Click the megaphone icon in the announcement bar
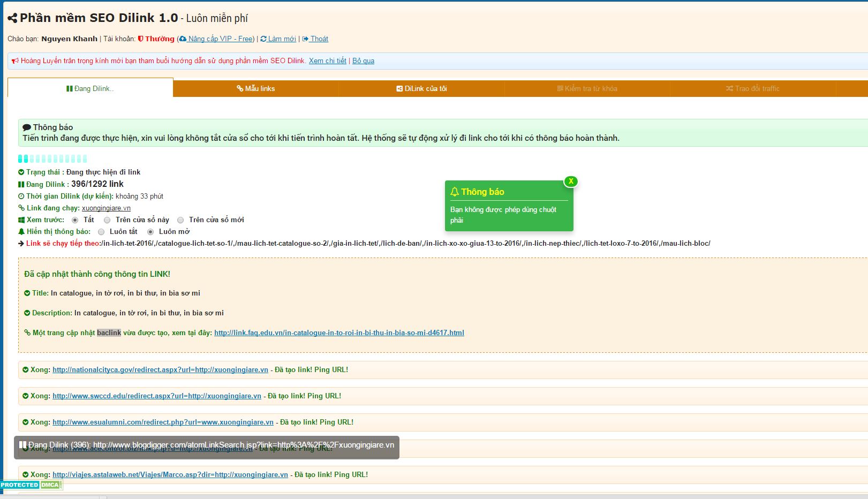This screenshot has width=868, height=499. pyautogui.click(x=15, y=61)
